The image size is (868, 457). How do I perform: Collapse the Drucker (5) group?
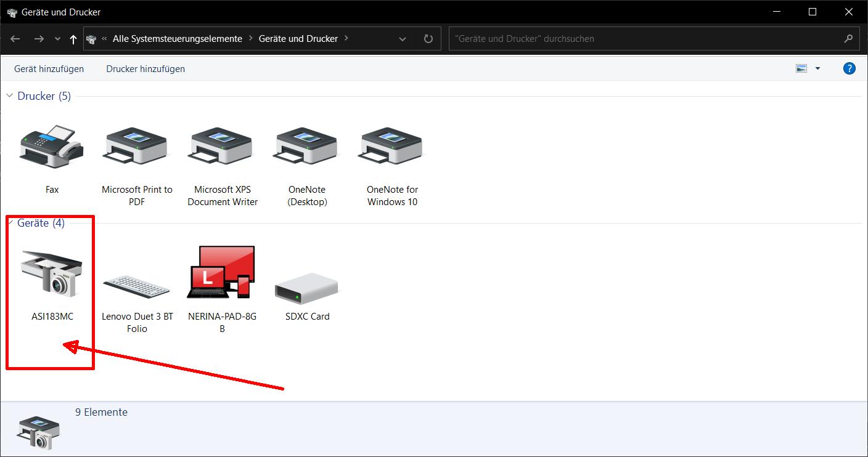[x=9, y=96]
